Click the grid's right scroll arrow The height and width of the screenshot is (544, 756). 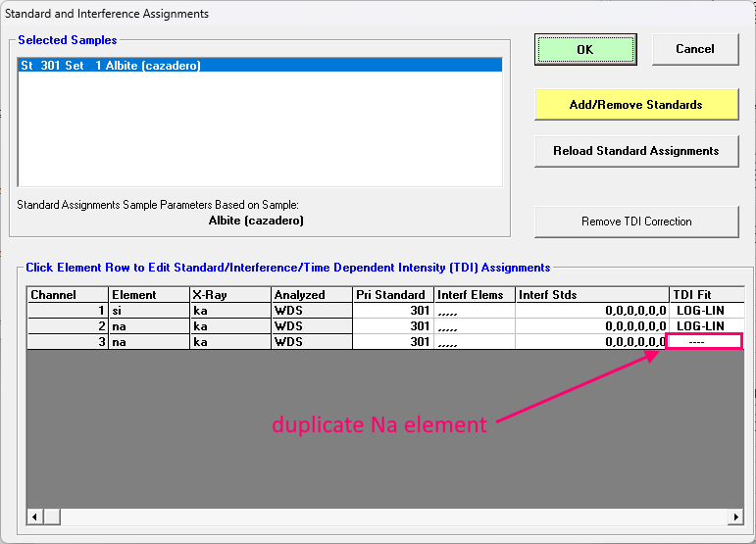coord(734,517)
